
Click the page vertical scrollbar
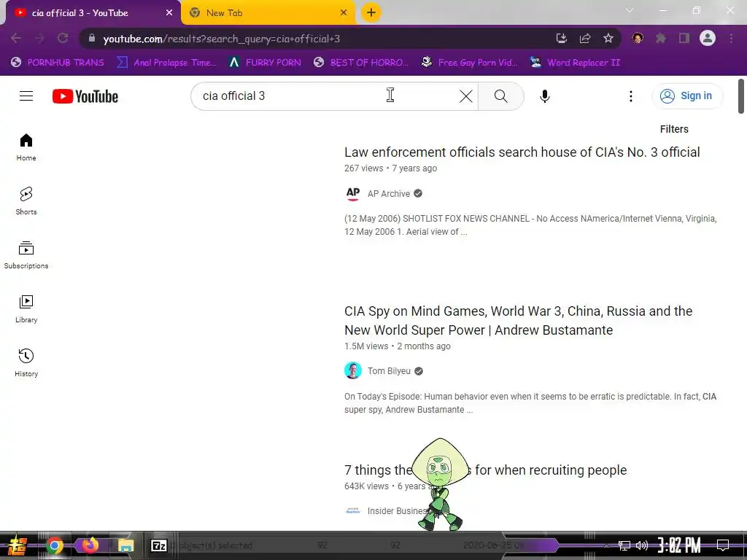point(741,97)
